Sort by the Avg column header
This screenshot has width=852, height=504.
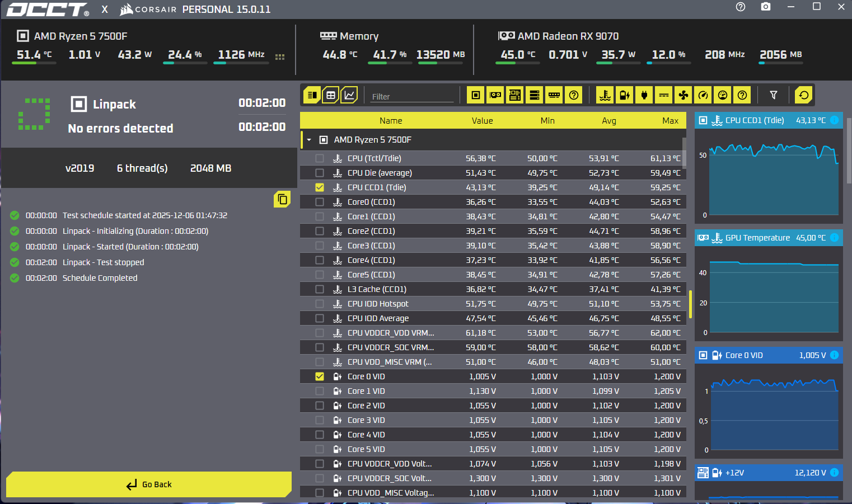pos(609,121)
